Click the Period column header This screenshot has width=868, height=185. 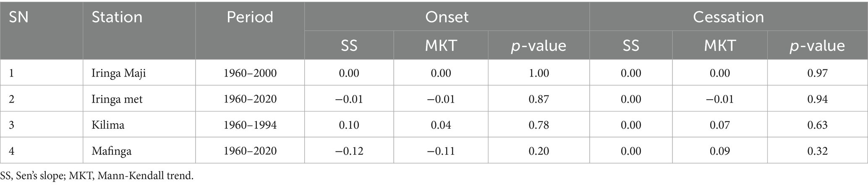[250, 17]
